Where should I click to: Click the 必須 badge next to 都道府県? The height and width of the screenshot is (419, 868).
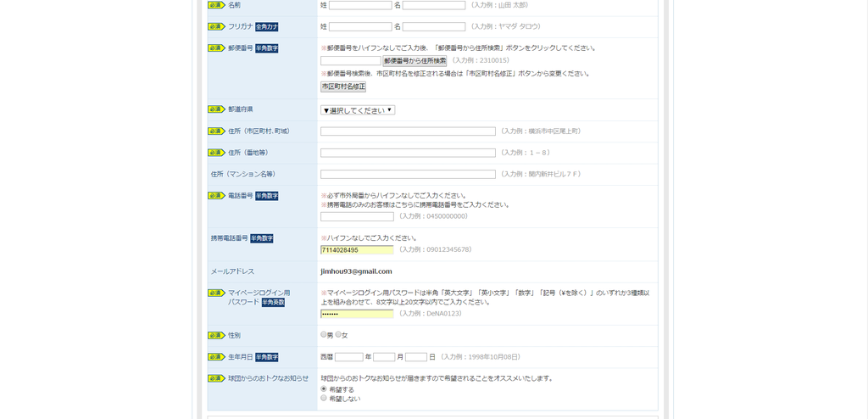tap(216, 109)
